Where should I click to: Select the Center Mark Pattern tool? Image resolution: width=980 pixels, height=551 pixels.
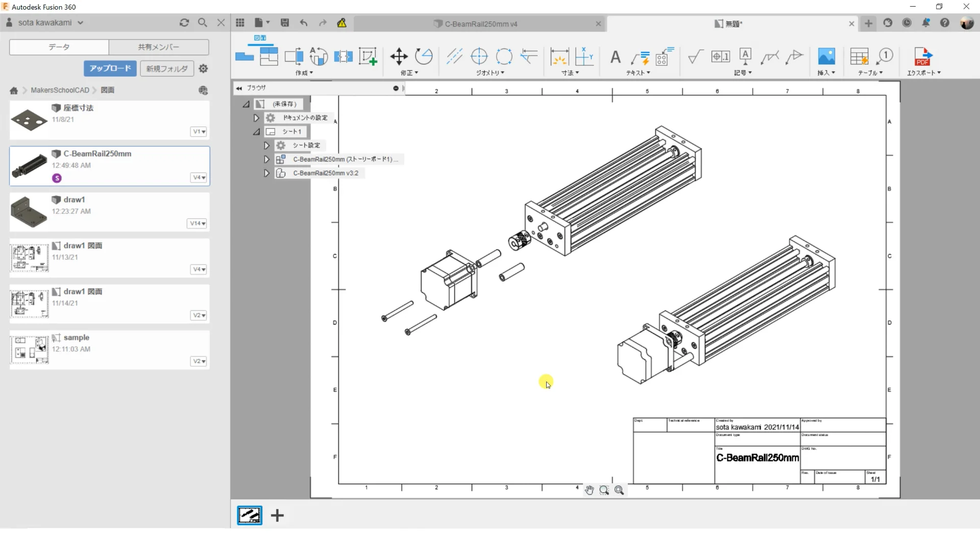coord(504,57)
